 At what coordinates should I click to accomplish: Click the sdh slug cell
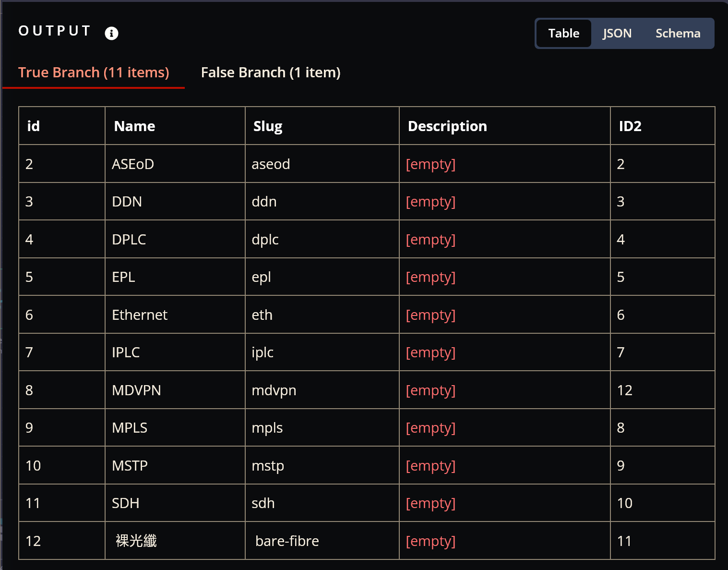(x=322, y=503)
